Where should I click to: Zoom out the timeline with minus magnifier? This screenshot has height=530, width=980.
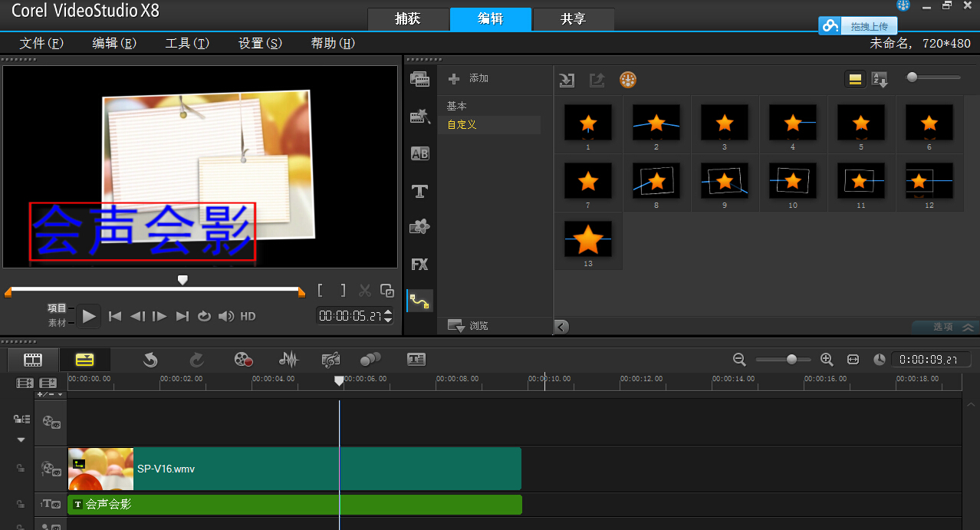pyautogui.click(x=739, y=359)
